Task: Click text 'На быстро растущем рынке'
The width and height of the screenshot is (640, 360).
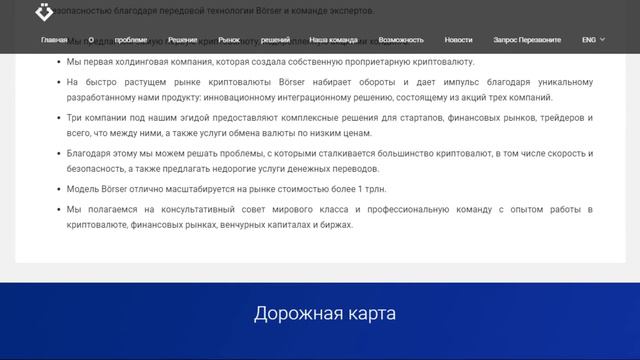Action: click(x=133, y=82)
